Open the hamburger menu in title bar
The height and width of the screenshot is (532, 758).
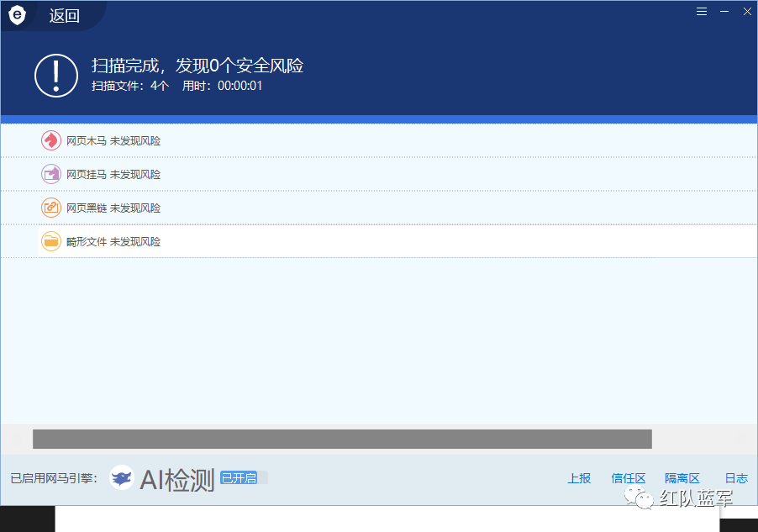click(702, 12)
